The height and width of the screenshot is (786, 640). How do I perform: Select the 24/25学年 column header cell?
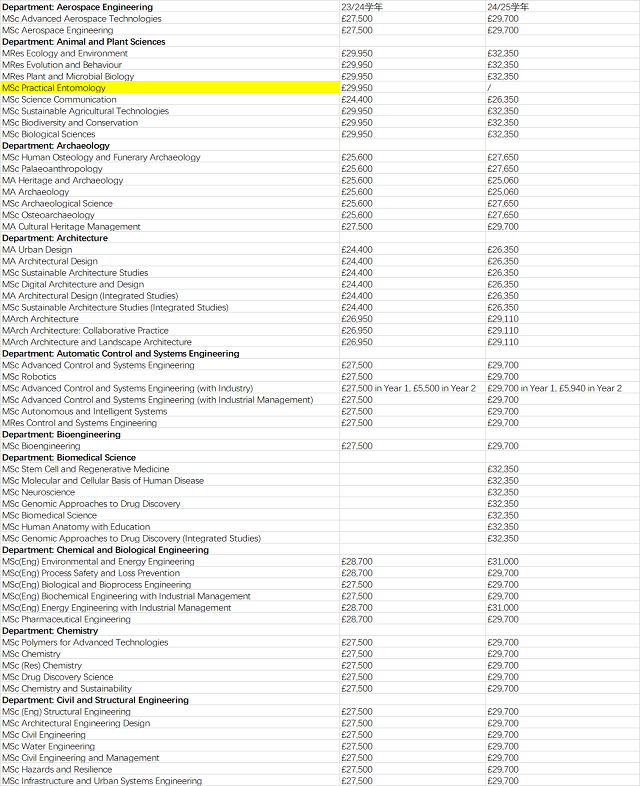click(x=562, y=7)
